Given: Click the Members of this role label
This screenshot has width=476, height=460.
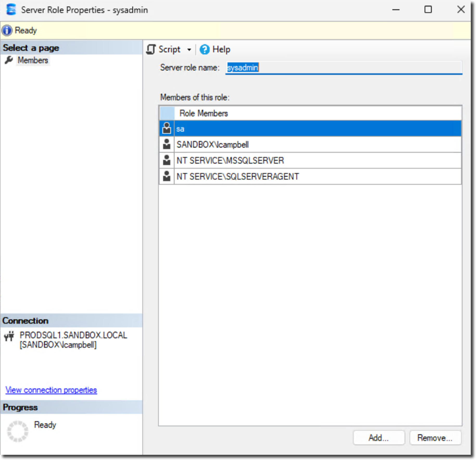Looking at the screenshot, I should pos(195,97).
